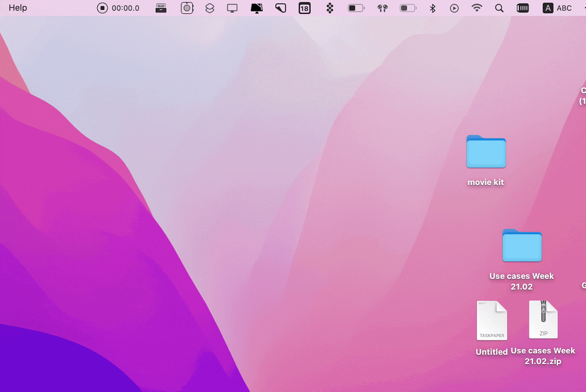Open the dark display settings menu bar icon
This screenshot has width=586, height=392.
pos(257,8)
